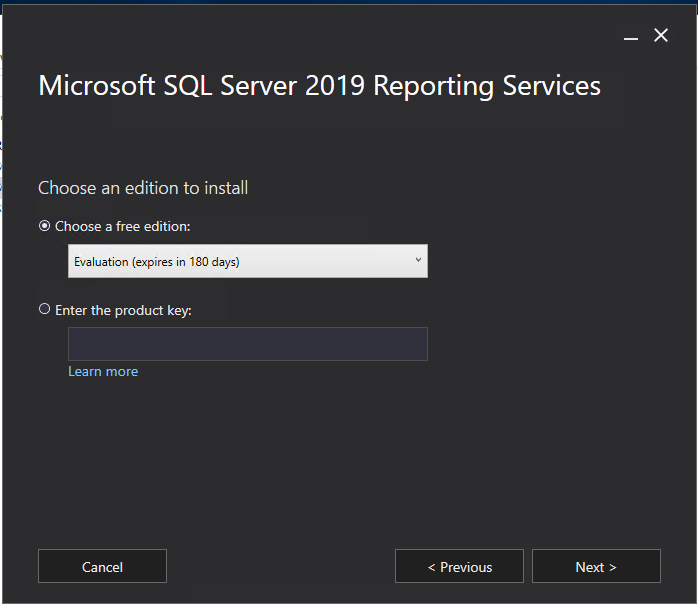Click the blank area between Cancel and Previous
698x605 pixels.
coord(280,566)
